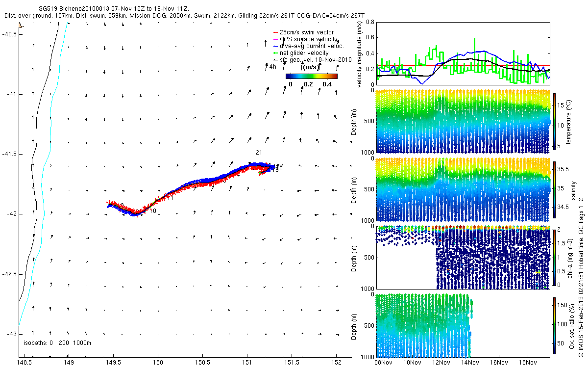Click the '0.8' tick on the velocity magnitude axis

[x=371, y=23]
